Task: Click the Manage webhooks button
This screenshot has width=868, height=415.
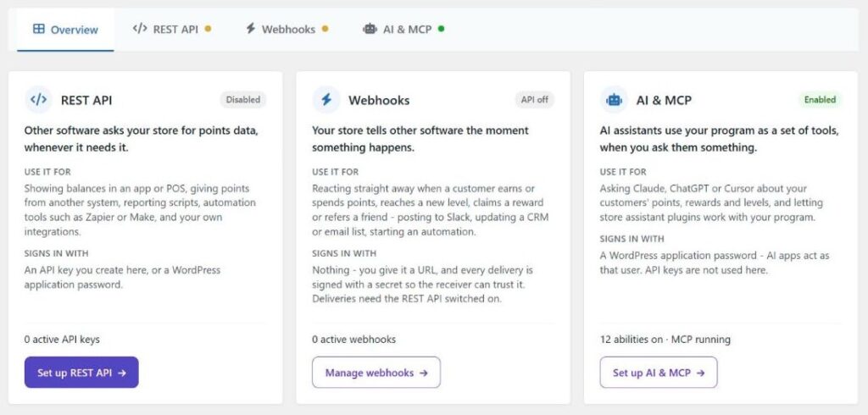Action: [x=376, y=373]
